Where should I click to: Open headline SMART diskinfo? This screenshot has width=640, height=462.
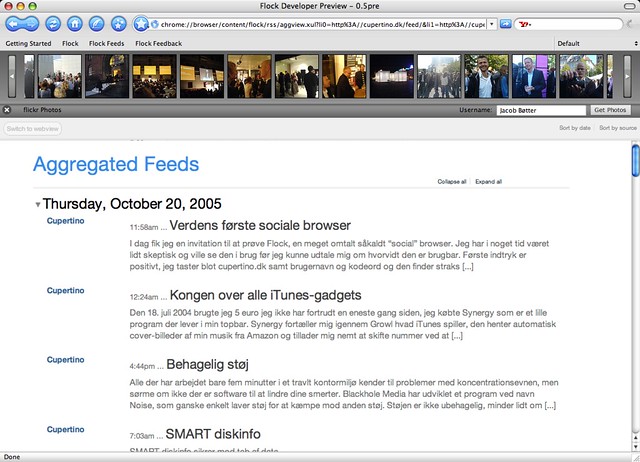tap(213, 434)
